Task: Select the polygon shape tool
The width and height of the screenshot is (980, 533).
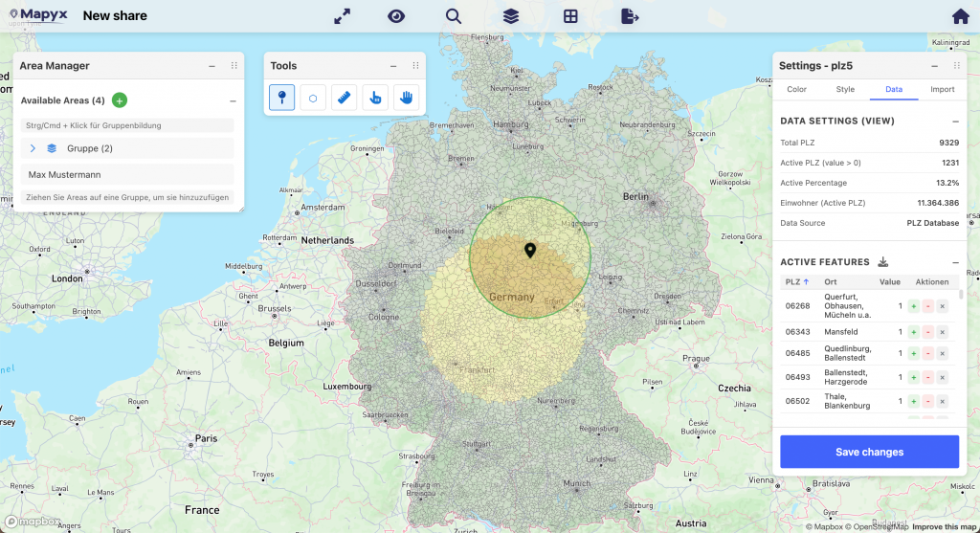Action: tap(313, 97)
